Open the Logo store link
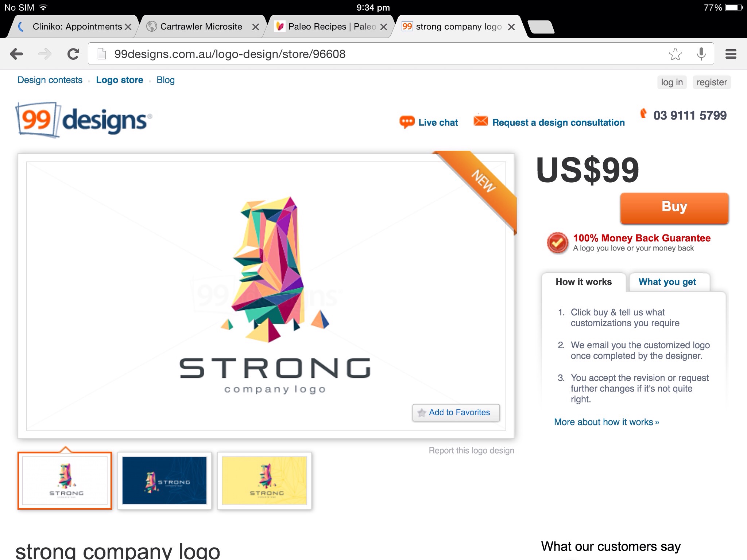This screenshot has width=747, height=560. coord(120,80)
